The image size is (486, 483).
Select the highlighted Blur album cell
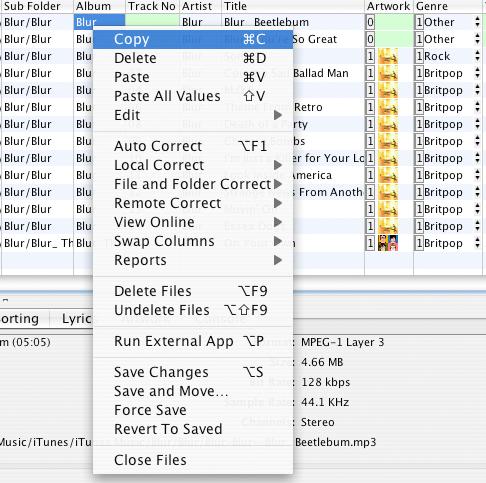click(99, 22)
